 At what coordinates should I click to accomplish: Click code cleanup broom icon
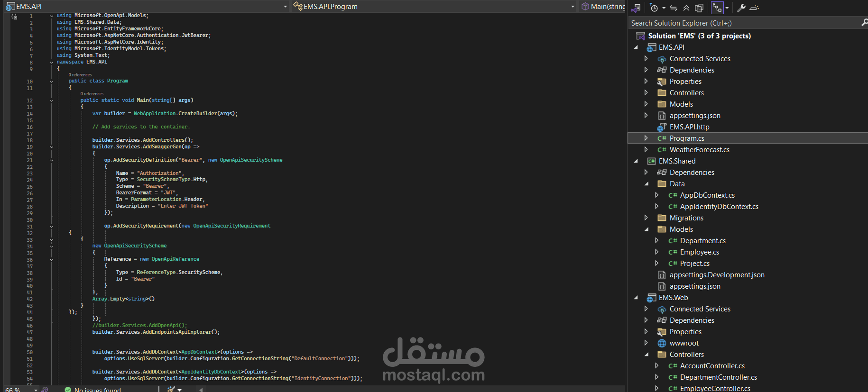171,390
